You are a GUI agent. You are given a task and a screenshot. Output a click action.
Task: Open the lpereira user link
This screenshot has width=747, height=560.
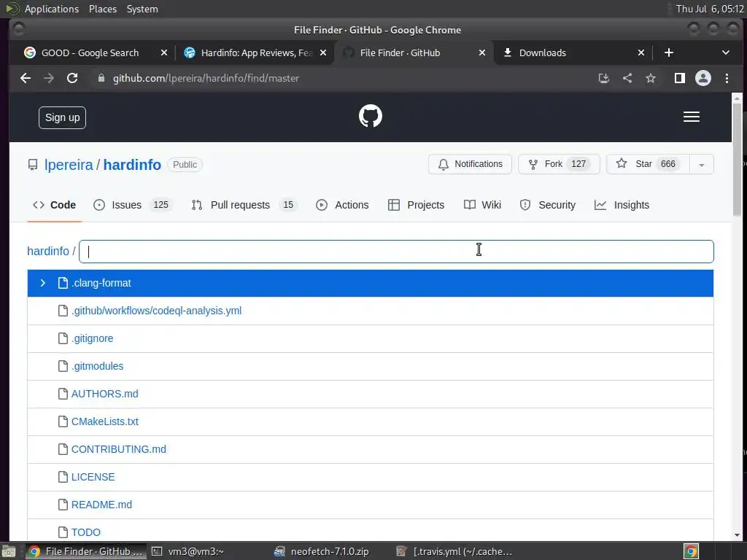(x=69, y=165)
